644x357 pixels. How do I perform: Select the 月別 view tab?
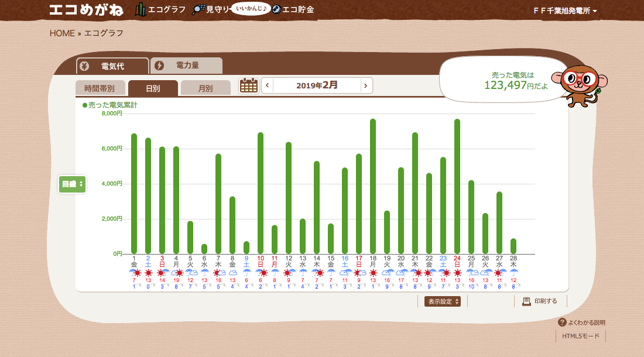(205, 88)
